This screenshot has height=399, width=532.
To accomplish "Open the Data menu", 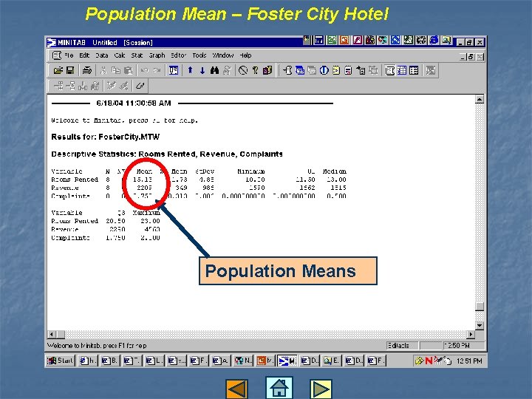I will click(101, 55).
